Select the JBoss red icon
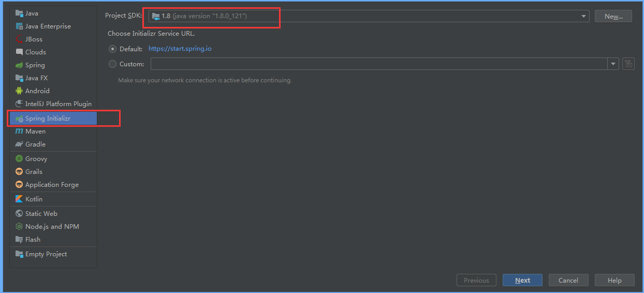The image size is (644, 293). click(x=19, y=39)
